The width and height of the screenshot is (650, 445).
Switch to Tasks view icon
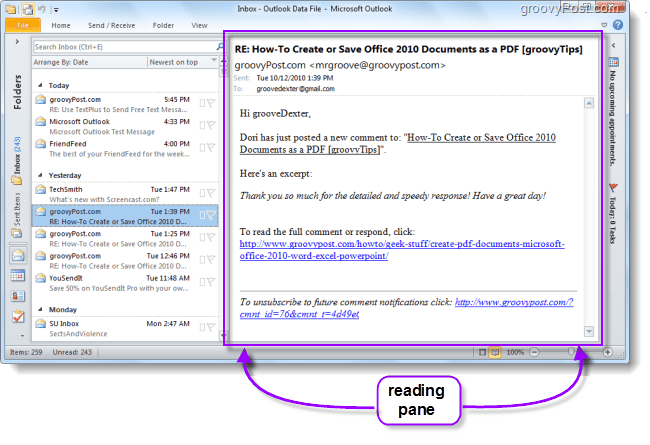click(18, 316)
